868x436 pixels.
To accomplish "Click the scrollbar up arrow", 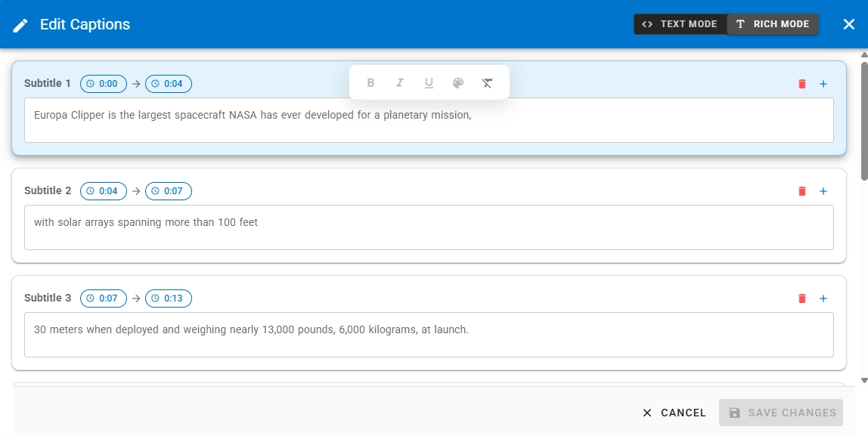I will pyautogui.click(x=864, y=54).
